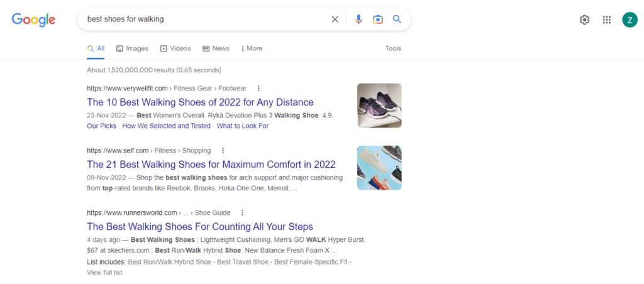The height and width of the screenshot is (284, 644).
Task: Expand the More search options menu
Action: click(x=252, y=48)
